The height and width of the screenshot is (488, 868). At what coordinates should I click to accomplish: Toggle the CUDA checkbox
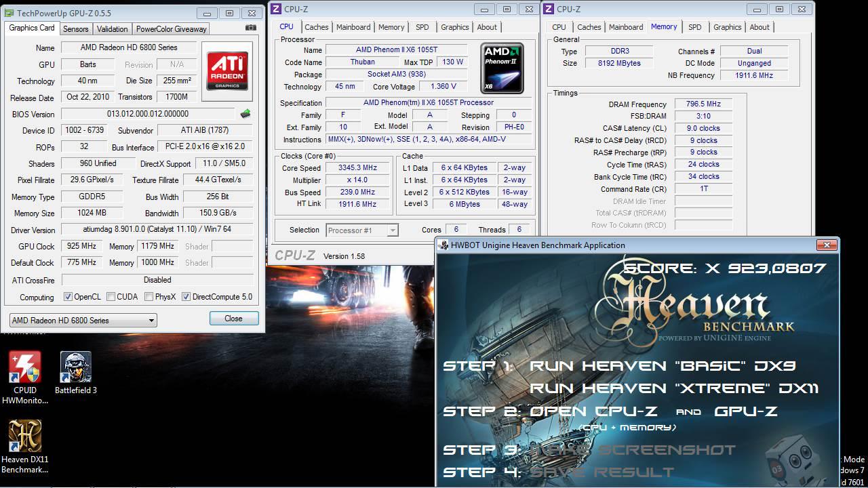click(x=111, y=297)
